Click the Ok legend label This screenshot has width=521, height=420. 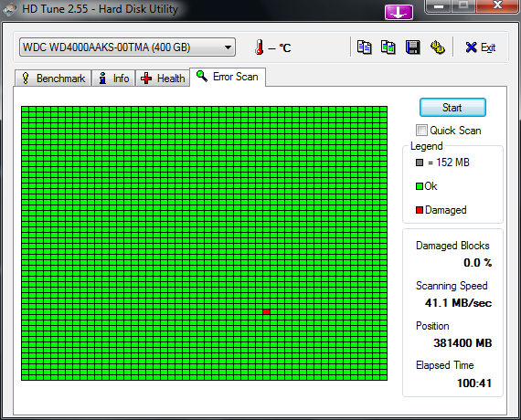431,186
